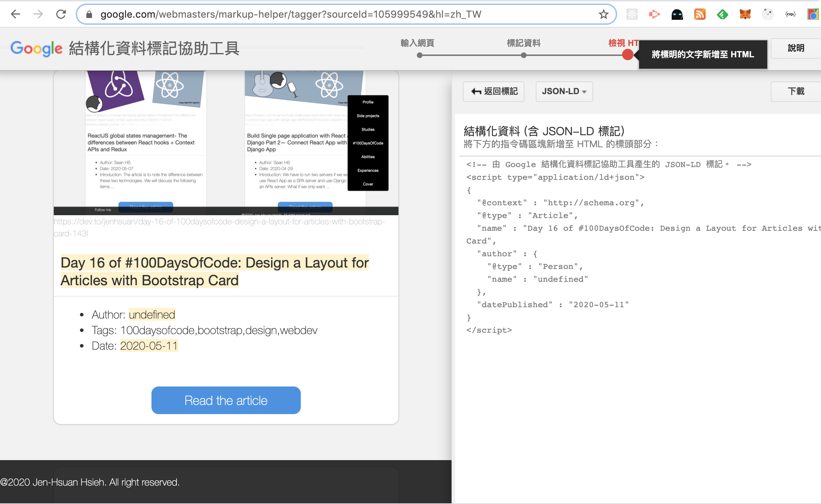Viewport: 821px width, 504px height.
Task: Open the MetaMask fox extension
Action: [x=745, y=14]
